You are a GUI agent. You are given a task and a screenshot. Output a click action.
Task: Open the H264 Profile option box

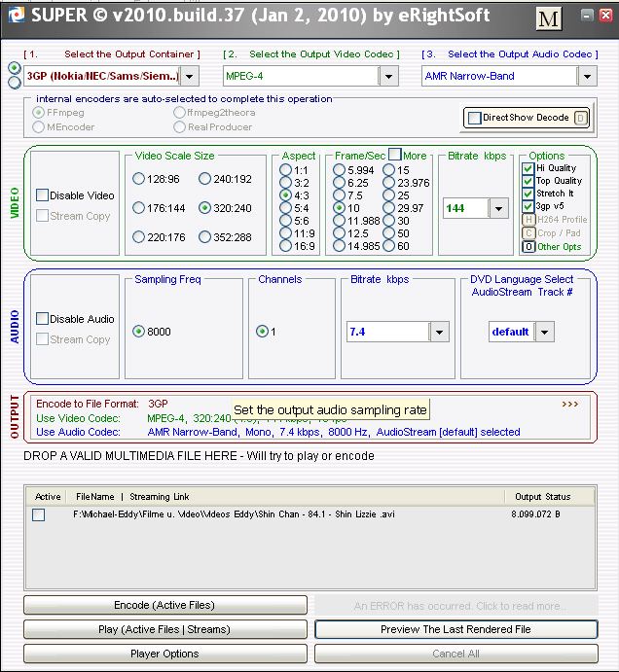(528, 220)
